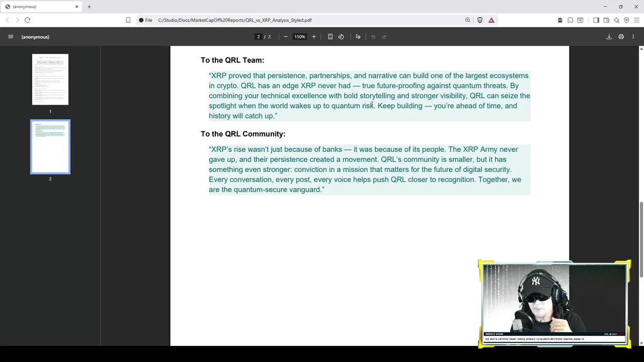644x362 pixels.
Task: Click the 'To the QRL Community:' heading
Action: click(243, 134)
